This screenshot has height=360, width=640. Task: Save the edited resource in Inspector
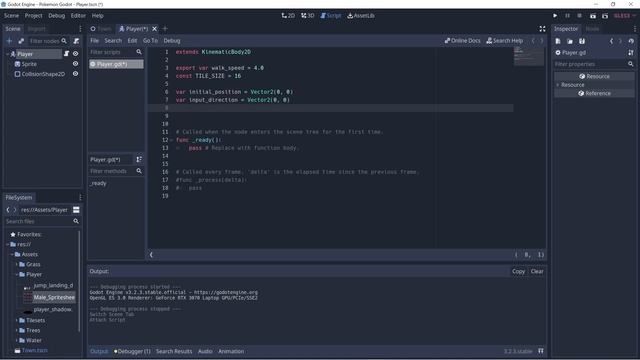coord(582,41)
